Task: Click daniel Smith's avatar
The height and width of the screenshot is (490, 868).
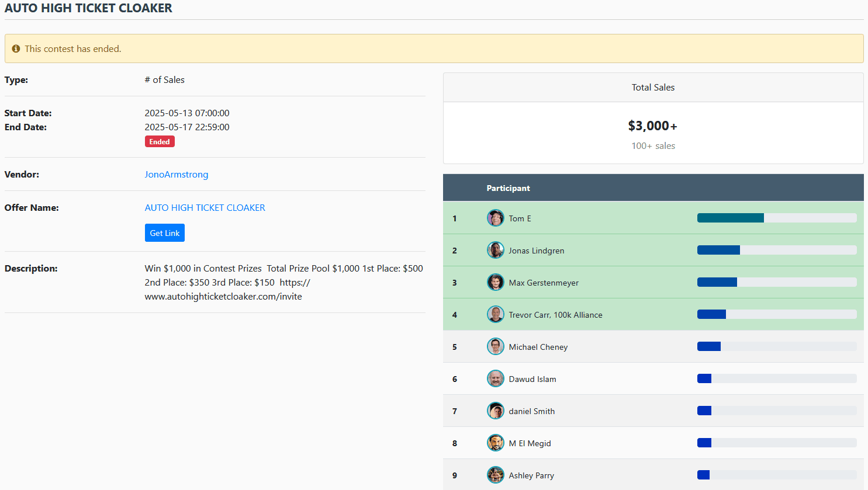Action: pyautogui.click(x=495, y=411)
